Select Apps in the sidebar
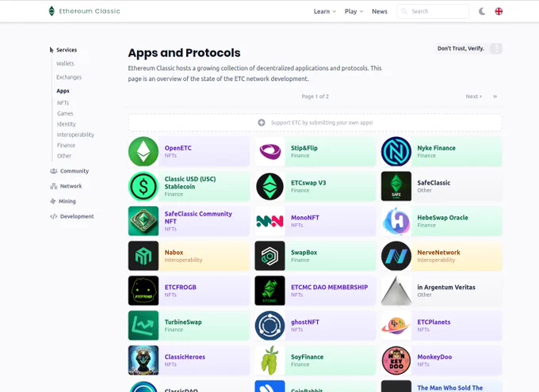This screenshot has width=539, height=392. click(63, 91)
